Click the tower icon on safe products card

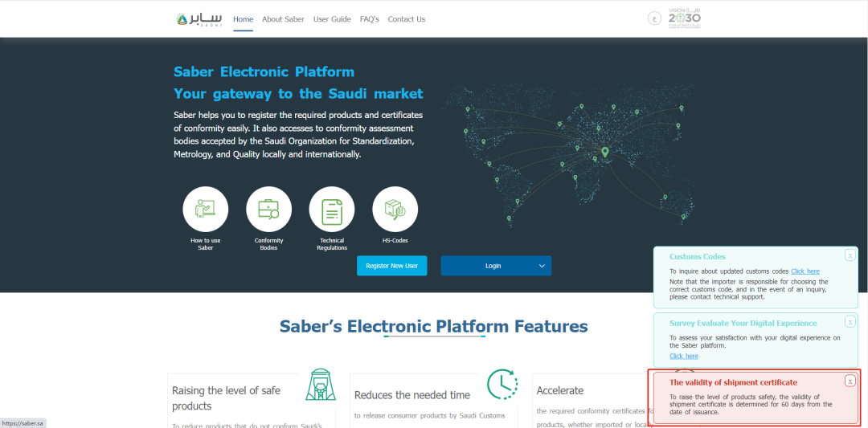click(320, 385)
